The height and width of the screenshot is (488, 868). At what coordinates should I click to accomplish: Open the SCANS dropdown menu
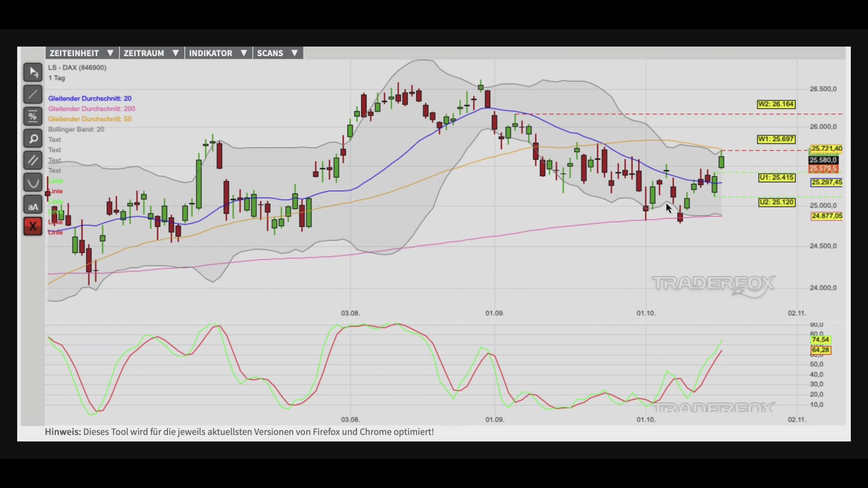pyautogui.click(x=278, y=53)
